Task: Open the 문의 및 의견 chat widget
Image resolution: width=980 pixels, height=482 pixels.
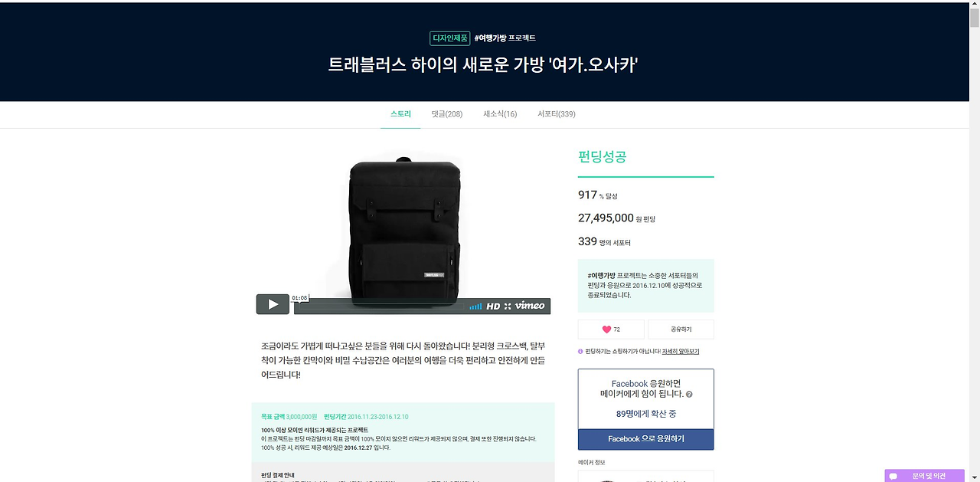Action: (925, 476)
